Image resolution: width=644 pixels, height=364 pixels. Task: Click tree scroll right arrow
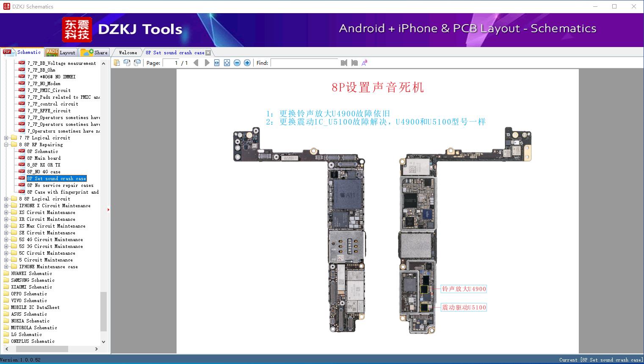coord(97,349)
